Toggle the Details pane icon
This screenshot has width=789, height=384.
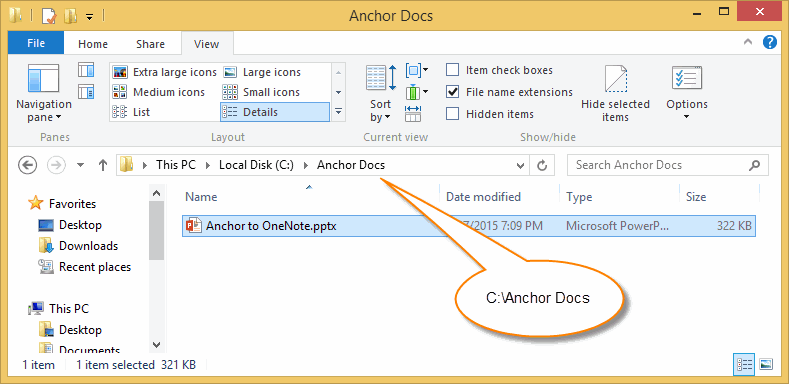tap(86, 92)
